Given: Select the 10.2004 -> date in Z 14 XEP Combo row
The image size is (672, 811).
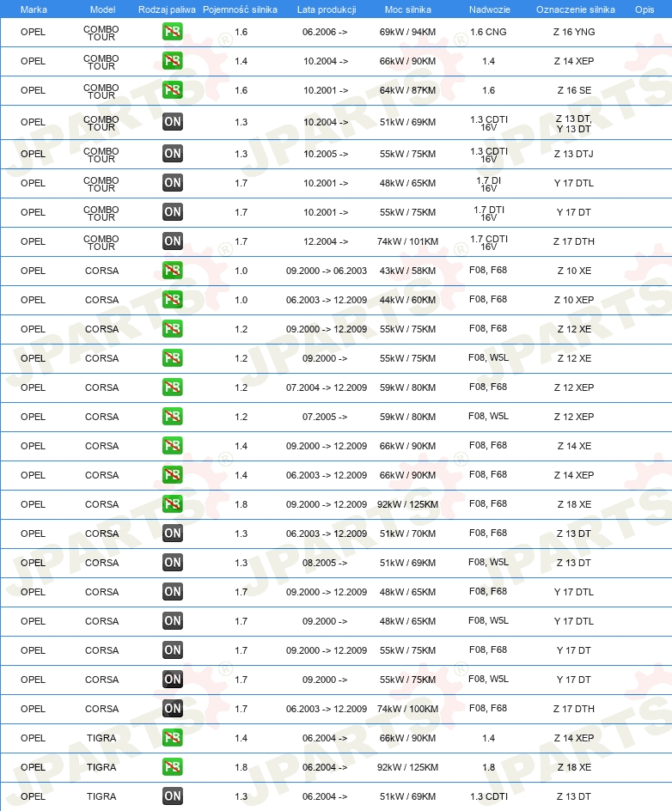Looking at the screenshot, I should point(326,61).
